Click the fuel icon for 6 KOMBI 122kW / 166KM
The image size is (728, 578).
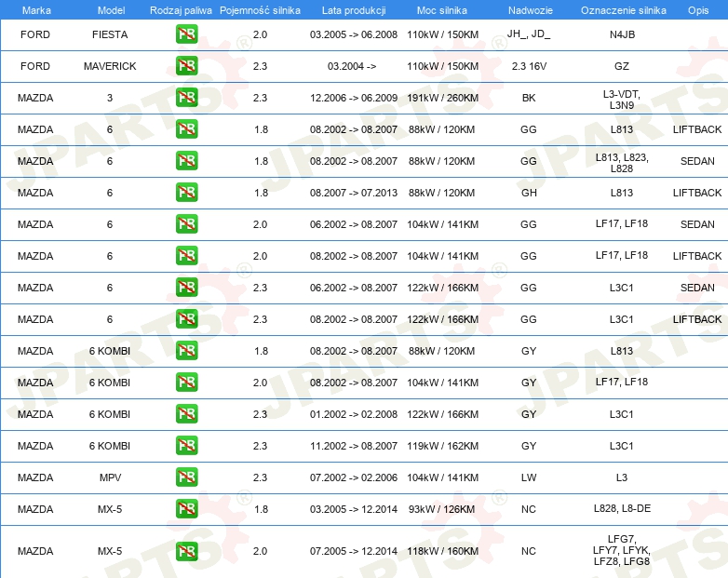[x=186, y=413]
